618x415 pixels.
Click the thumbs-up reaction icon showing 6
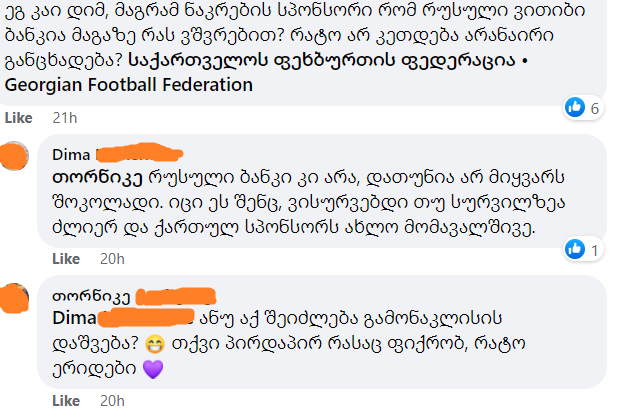(574, 107)
